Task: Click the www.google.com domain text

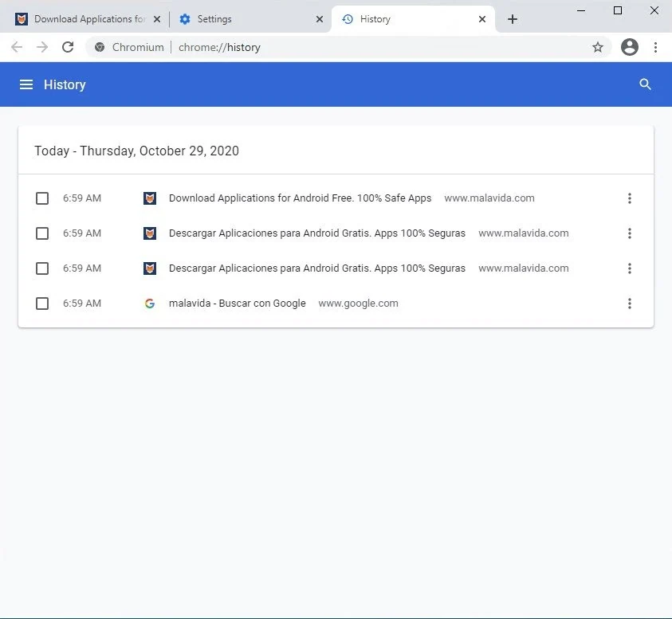Action: (x=358, y=304)
